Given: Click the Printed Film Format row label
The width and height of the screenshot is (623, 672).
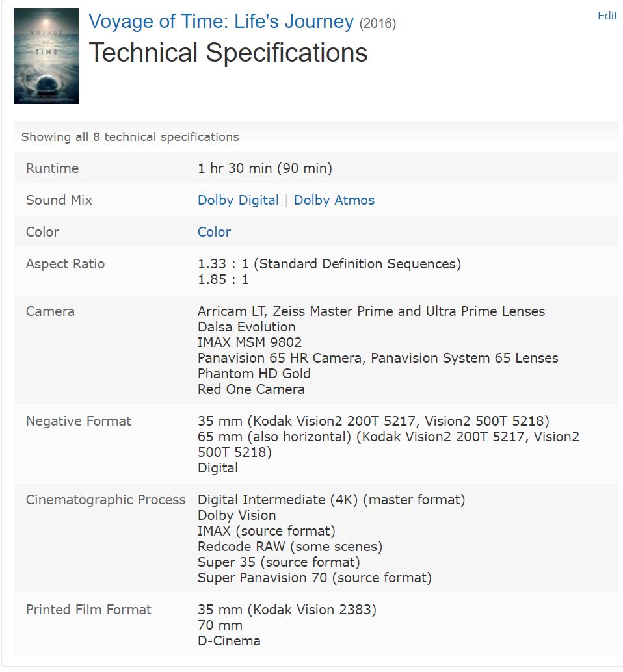Looking at the screenshot, I should coord(88,610).
